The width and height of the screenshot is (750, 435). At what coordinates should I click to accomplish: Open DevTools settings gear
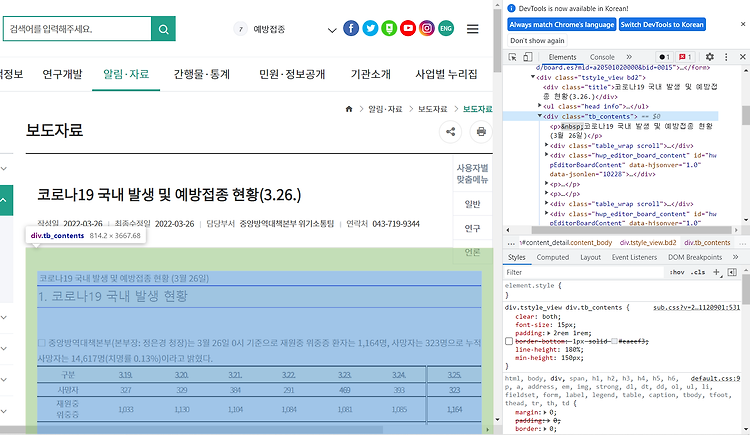710,57
